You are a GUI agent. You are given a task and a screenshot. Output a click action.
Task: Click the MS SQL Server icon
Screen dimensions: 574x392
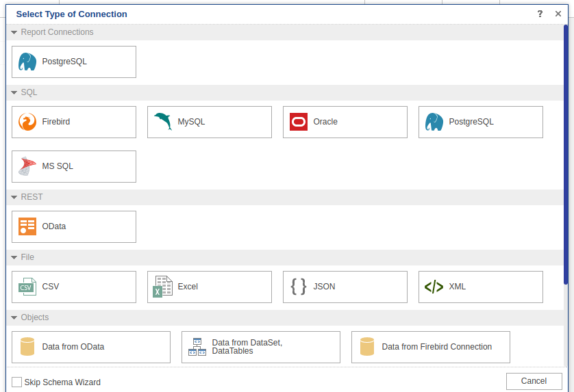[x=27, y=166]
